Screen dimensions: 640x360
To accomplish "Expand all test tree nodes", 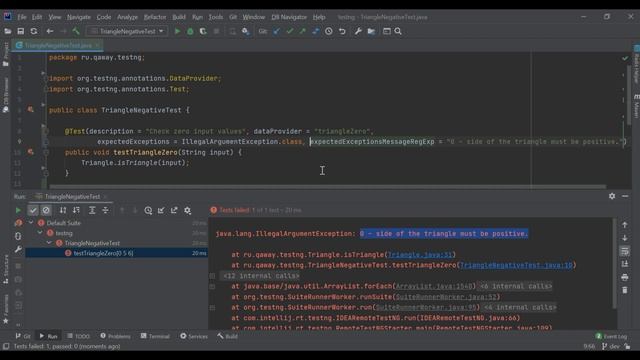I will [x=92, y=210].
